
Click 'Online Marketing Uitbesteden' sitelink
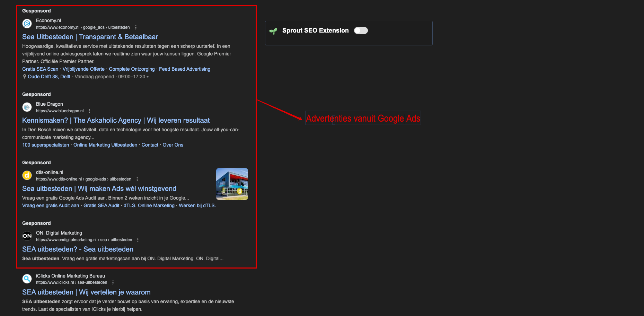(105, 145)
